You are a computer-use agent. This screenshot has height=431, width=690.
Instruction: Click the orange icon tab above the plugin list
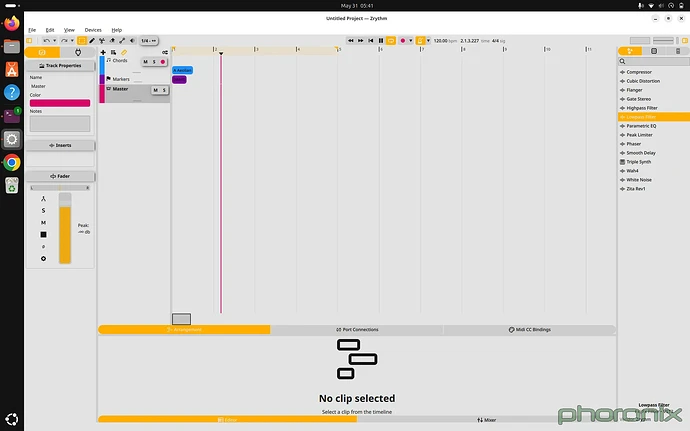click(x=630, y=51)
